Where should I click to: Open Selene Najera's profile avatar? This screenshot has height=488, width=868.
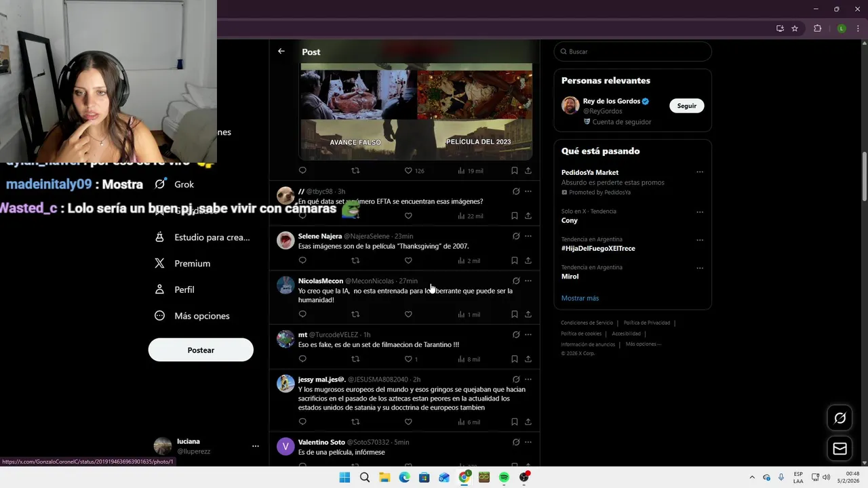click(285, 240)
